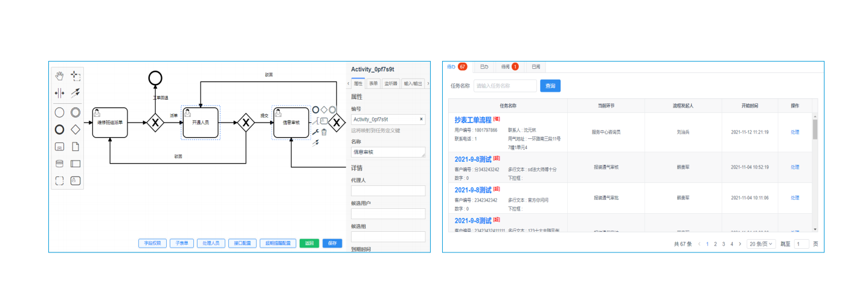Click the trash icon beside 信息审核 task

click(324, 132)
